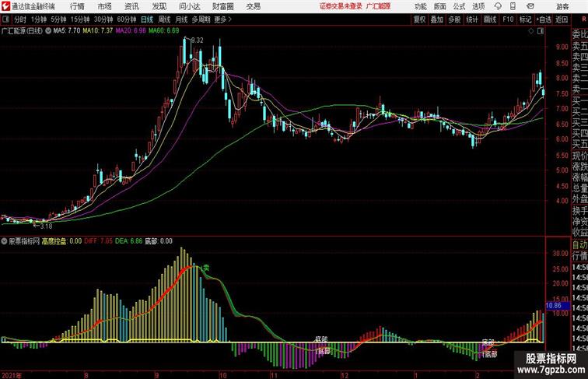Switch to 月线 monthly period
The width and height of the screenshot is (588, 379).
tap(181, 19)
